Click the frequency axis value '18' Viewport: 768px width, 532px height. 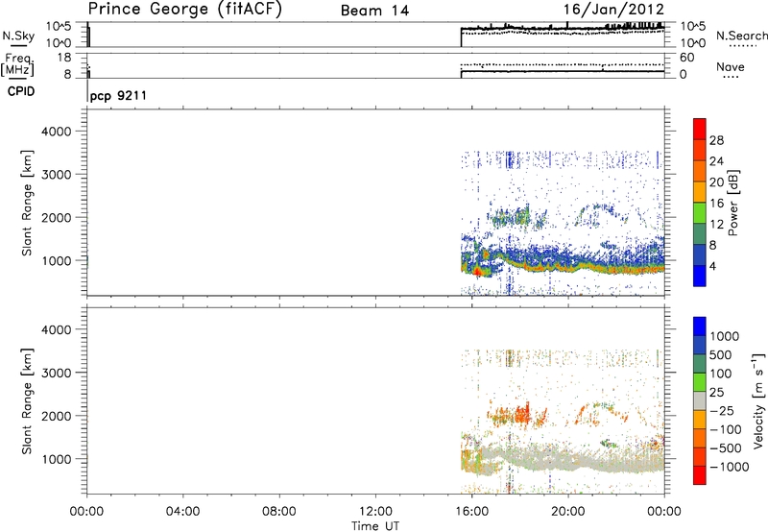tap(63, 58)
